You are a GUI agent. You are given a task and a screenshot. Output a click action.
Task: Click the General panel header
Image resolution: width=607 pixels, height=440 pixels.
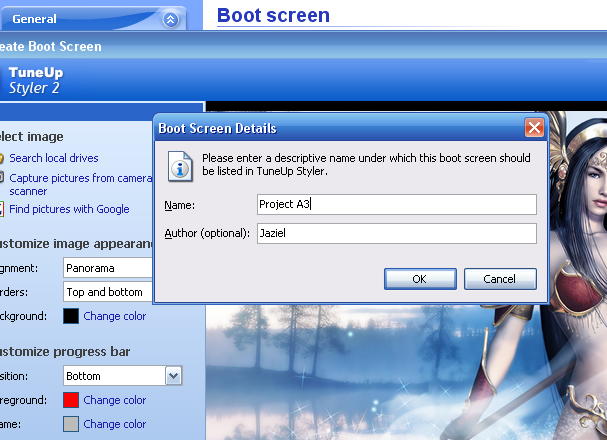[x=93, y=19]
